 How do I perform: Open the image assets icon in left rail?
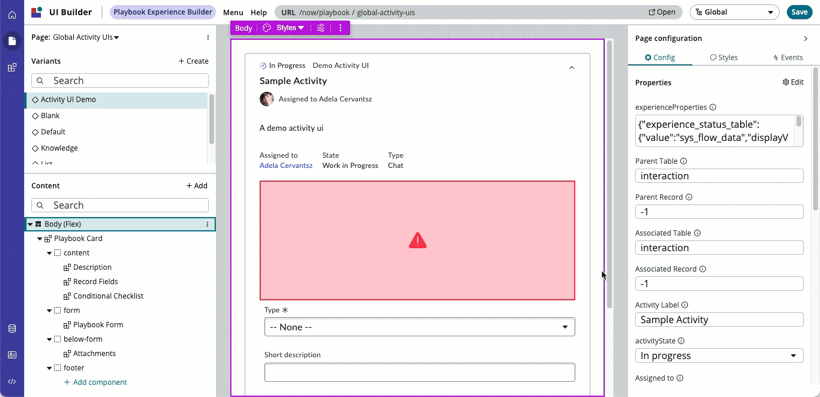[x=12, y=355]
